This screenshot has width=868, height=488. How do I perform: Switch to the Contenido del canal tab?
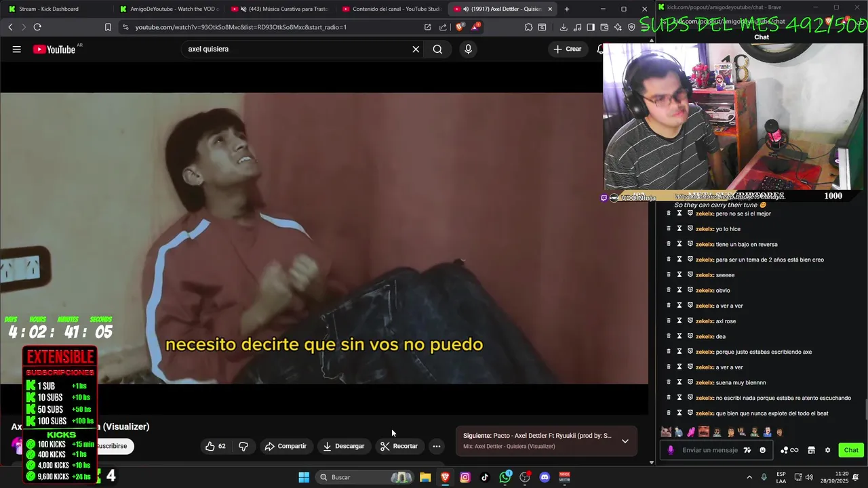[391, 9]
